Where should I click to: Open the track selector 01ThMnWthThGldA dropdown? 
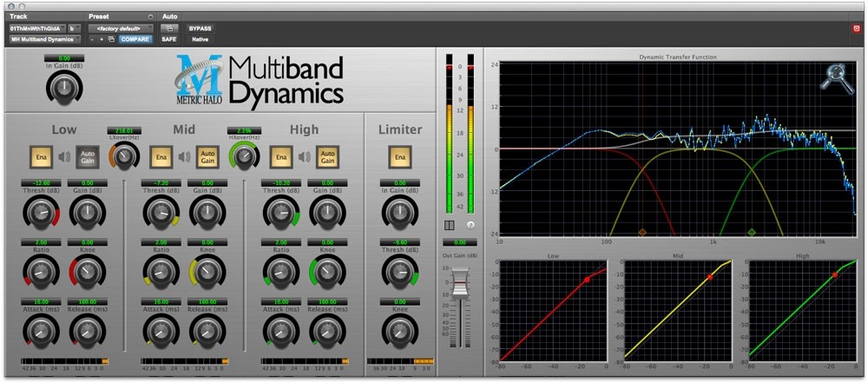(x=37, y=29)
